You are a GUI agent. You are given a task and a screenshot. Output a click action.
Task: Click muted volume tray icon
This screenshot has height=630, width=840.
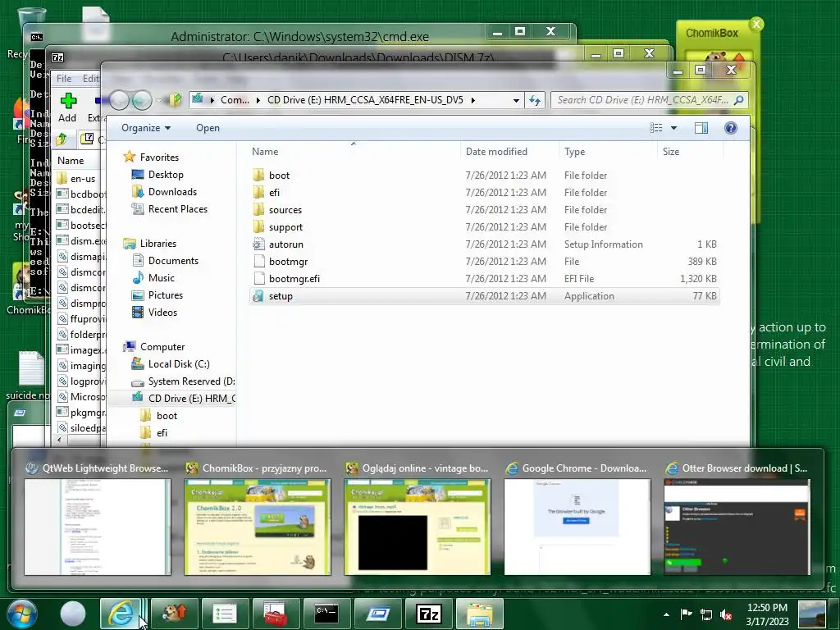point(726,614)
